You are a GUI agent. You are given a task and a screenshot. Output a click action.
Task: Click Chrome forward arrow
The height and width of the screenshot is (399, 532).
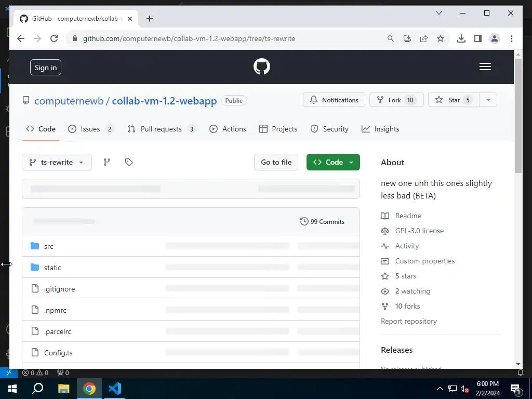click(x=37, y=38)
